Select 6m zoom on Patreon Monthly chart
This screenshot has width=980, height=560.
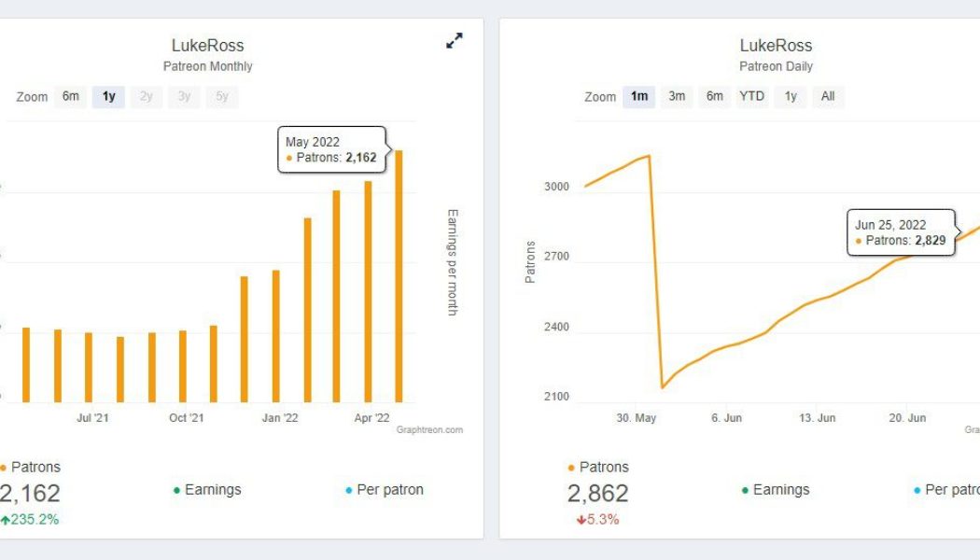click(71, 96)
